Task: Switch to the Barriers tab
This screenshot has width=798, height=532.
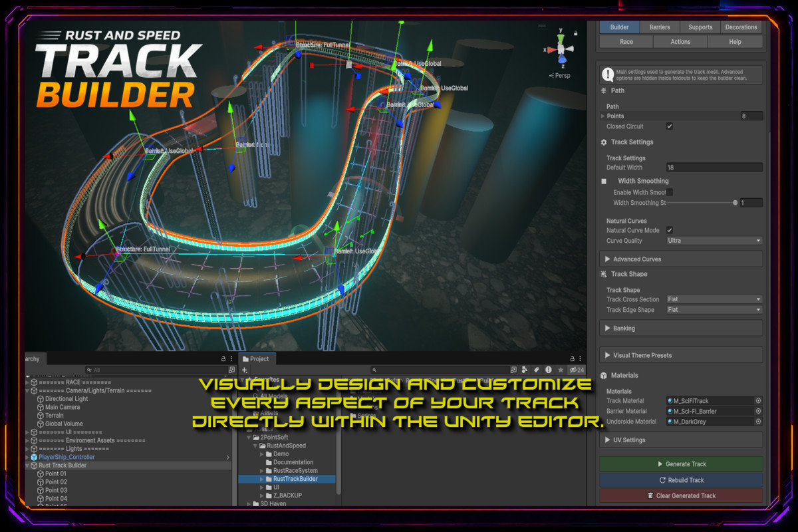Action: (x=660, y=27)
